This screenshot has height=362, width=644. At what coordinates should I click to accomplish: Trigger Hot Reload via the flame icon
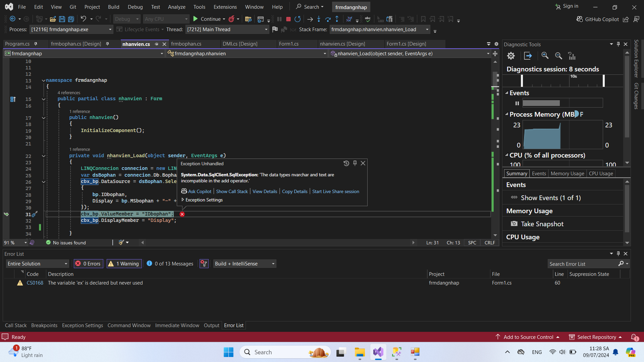click(231, 19)
